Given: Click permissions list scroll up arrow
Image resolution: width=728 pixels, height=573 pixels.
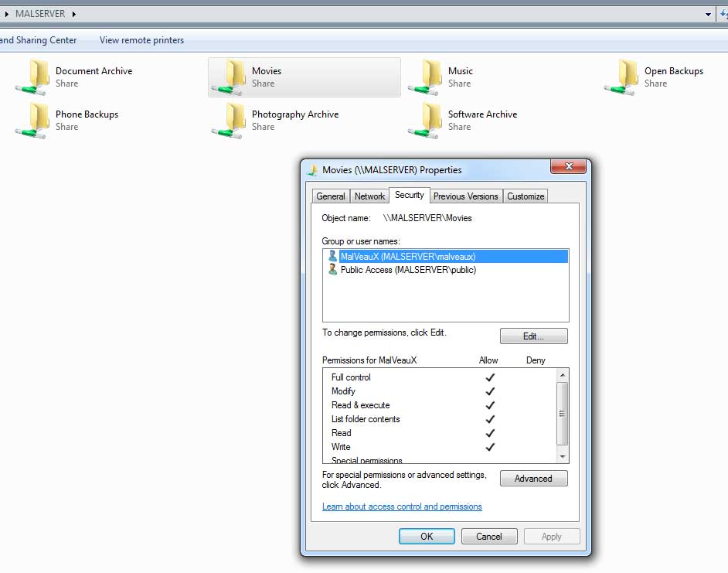Looking at the screenshot, I should 563,375.
